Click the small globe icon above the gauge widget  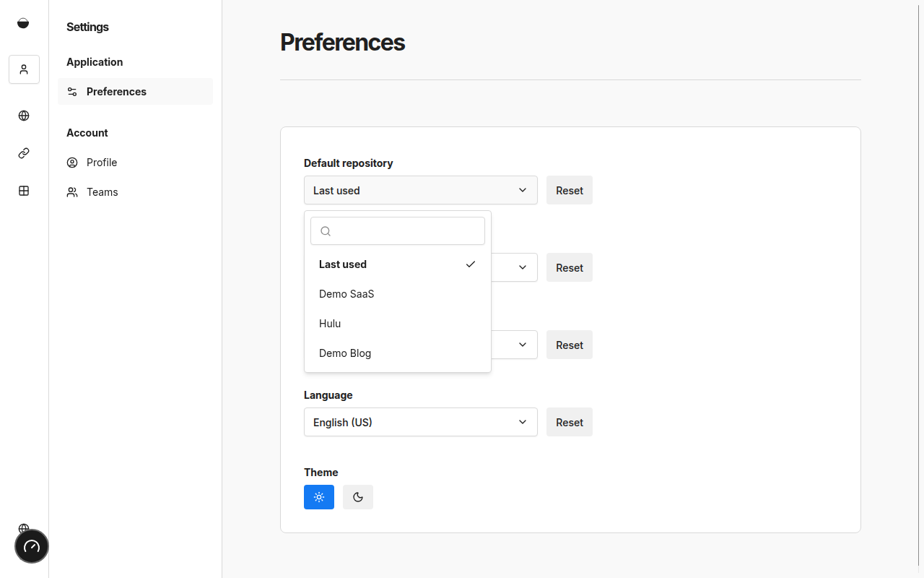(x=24, y=529)
